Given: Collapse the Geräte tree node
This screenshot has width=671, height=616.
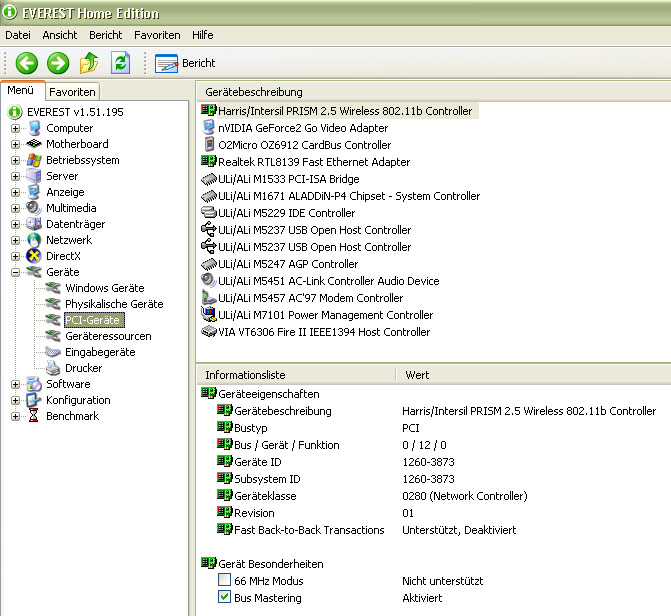Looking at the screenshot, I should point(15,273).
